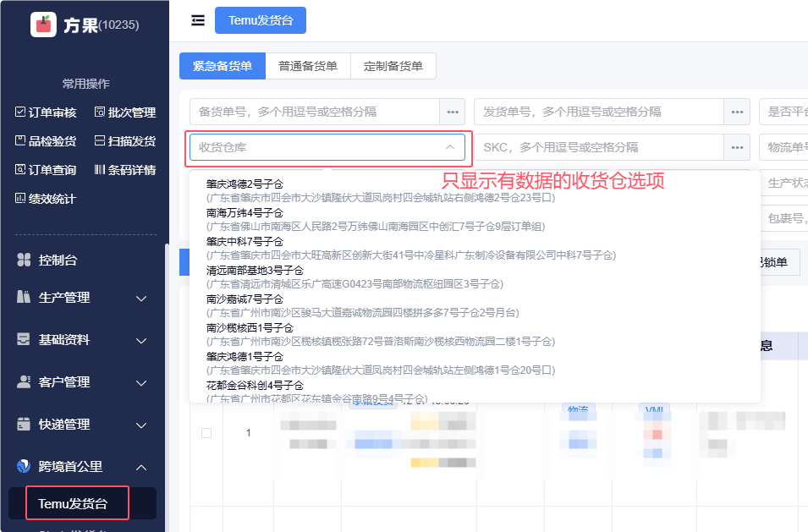
Task: Click the 客户管理 people icon
Action: (x=24, y=381)
